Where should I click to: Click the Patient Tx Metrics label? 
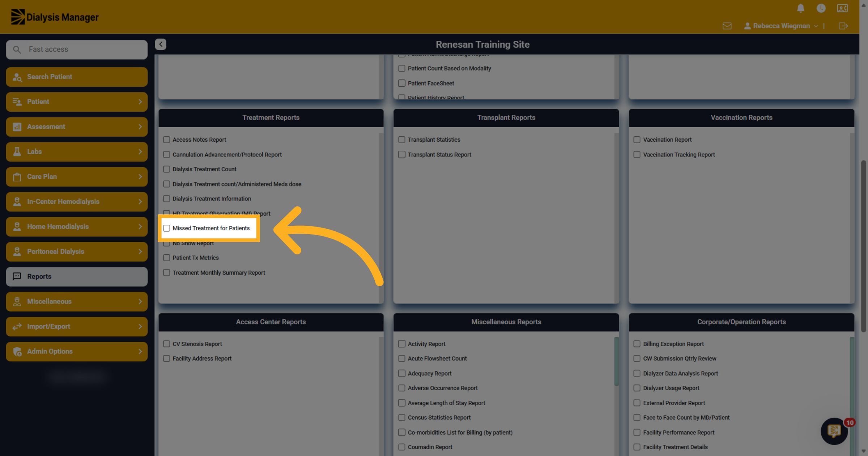[x=196, y=258]
